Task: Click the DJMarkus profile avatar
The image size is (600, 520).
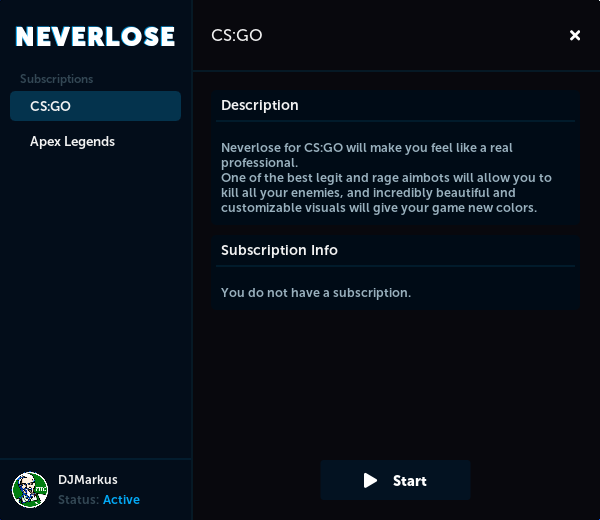Action: 30,489
